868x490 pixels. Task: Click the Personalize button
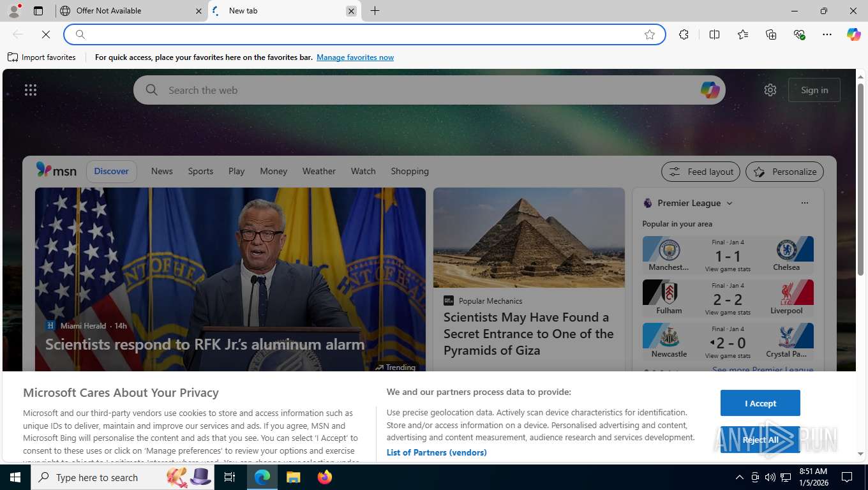[x=784, y=172]
